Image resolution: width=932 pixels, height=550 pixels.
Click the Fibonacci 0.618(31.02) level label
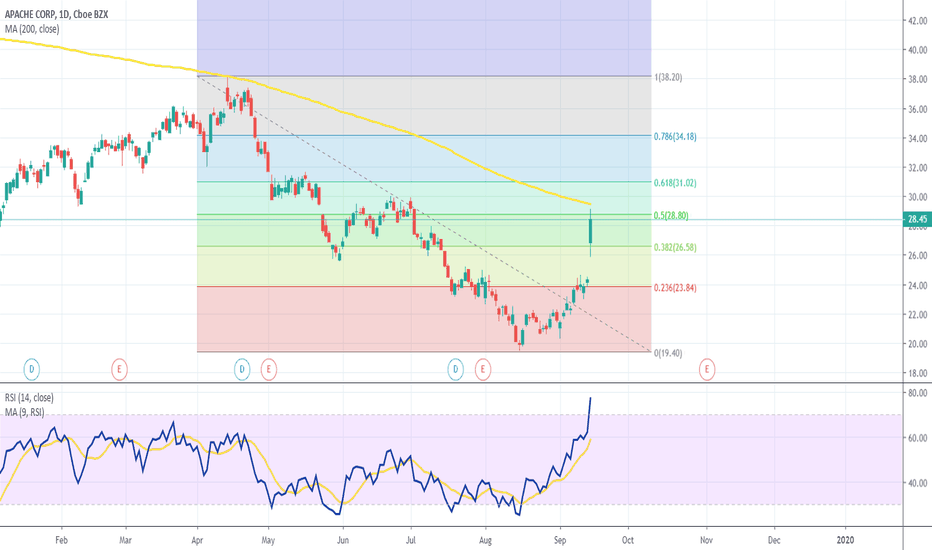tap(675, 183)
